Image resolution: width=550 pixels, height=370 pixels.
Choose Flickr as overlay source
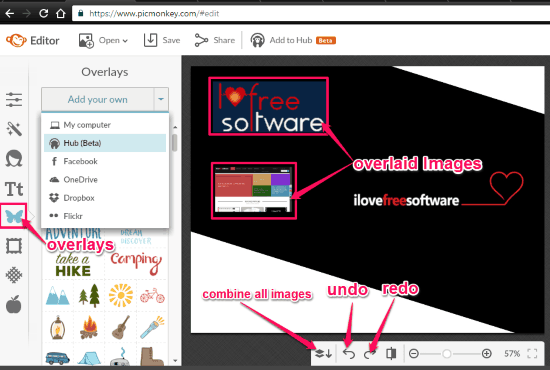click(x=105, y=216)
